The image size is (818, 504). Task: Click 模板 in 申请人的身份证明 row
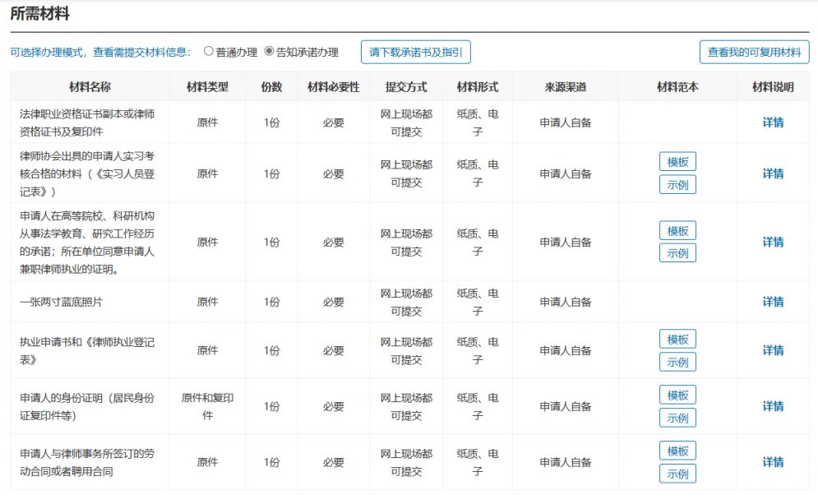[677, 395]
